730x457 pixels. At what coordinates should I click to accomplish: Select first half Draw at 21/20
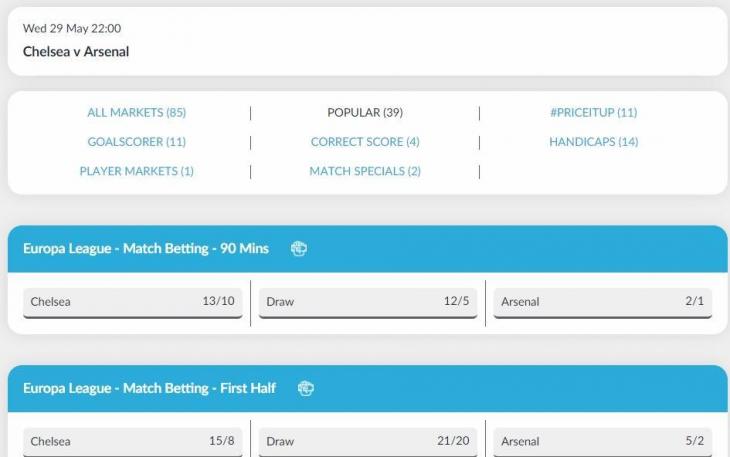click(368, 441)
